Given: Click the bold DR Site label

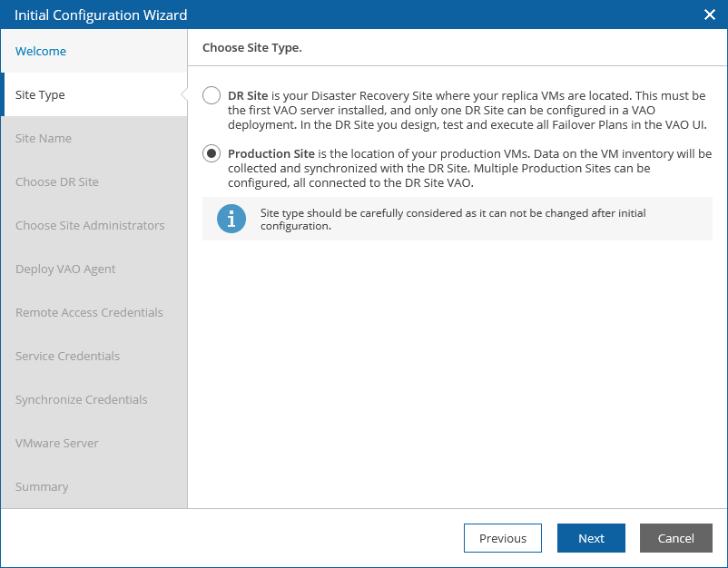Looking at the screenshot, I should coord(248,95).
